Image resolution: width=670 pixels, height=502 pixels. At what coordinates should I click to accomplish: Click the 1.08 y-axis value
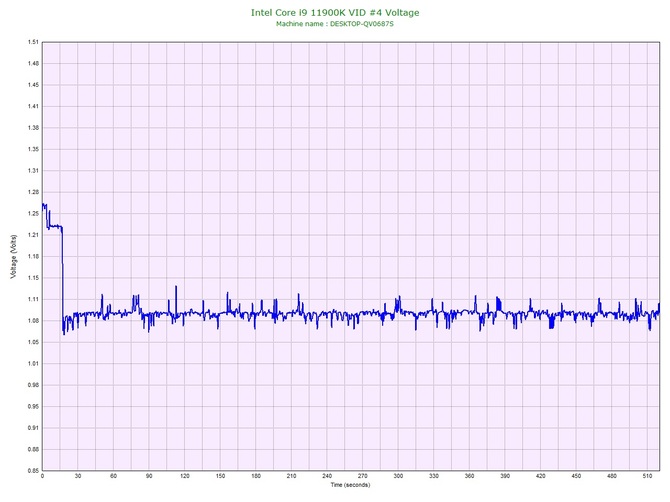coord(33,320)
